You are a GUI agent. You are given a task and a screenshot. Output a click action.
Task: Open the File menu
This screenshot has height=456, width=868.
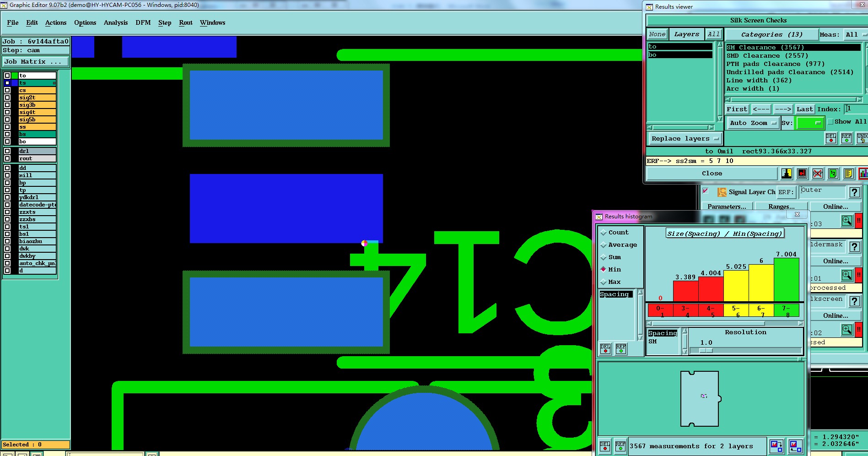[x=13, y=22]
